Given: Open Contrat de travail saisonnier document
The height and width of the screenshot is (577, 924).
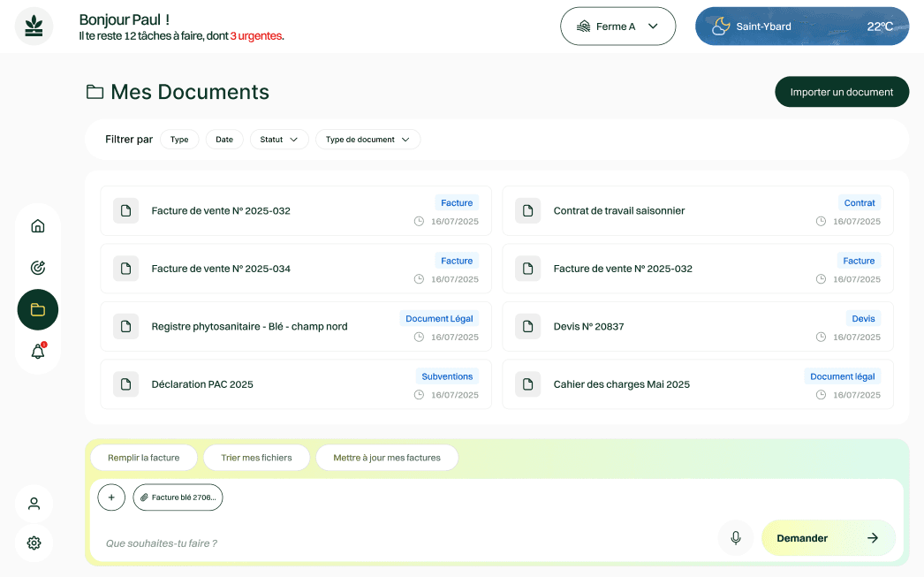Looking at the screenshot, I should (698, 211).
